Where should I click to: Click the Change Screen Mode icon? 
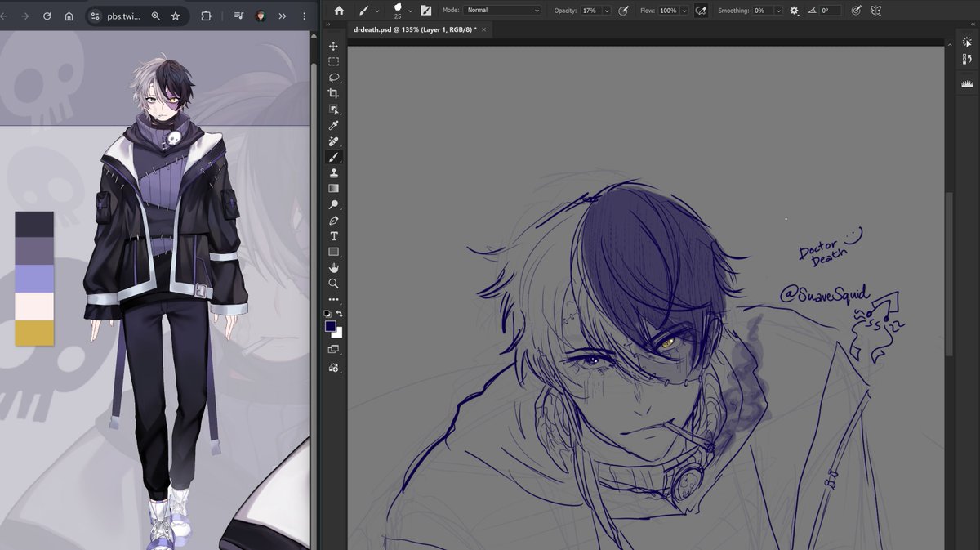coord(333,349)
